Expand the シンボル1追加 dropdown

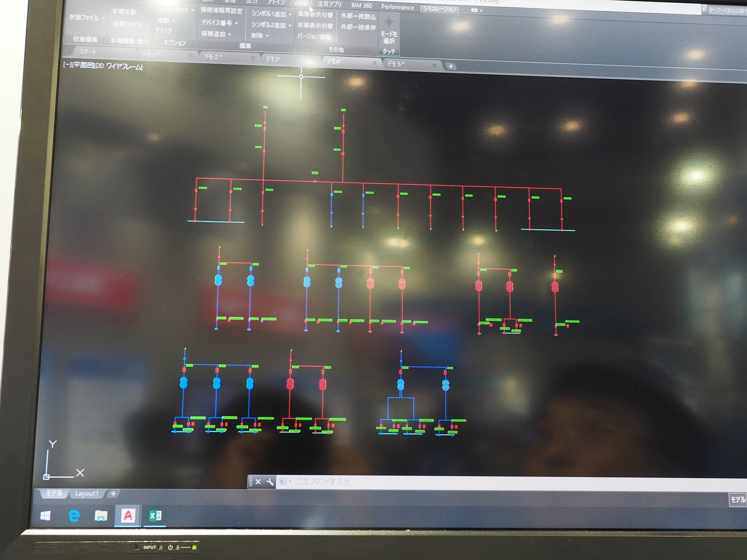(x=271, y=14)
